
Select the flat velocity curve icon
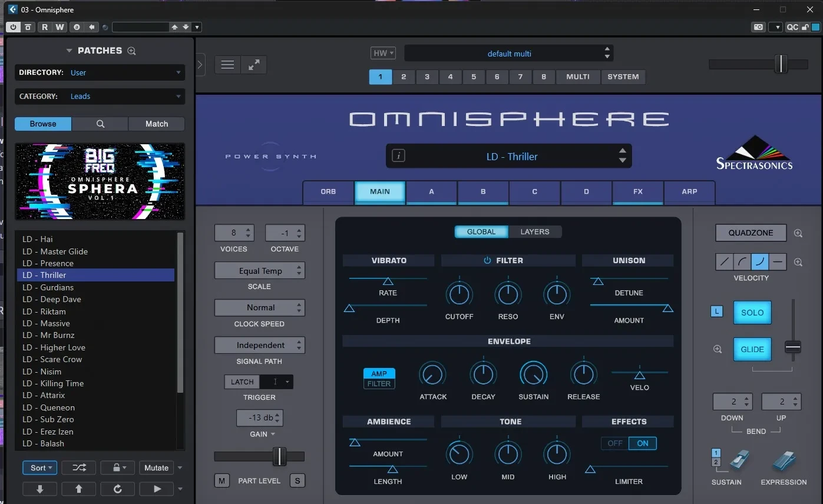point(778,262)
